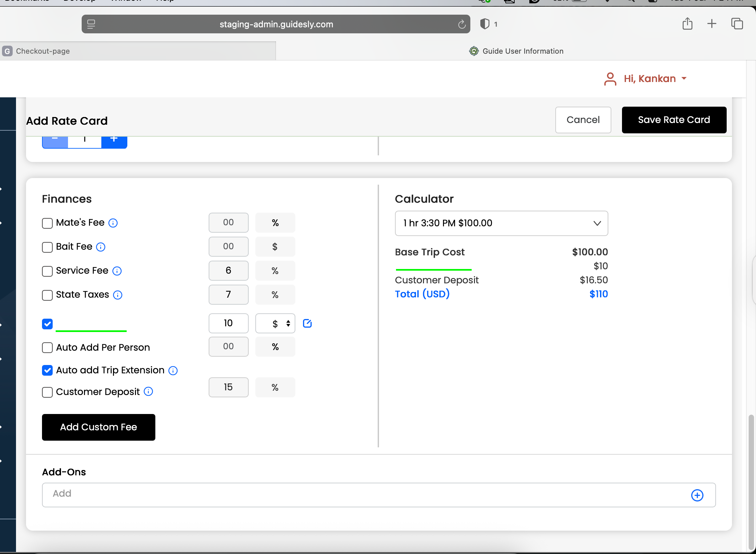The image size is (756, 554).
Task: Click the Customer Deposit info icon
Action: coord(148,392)
